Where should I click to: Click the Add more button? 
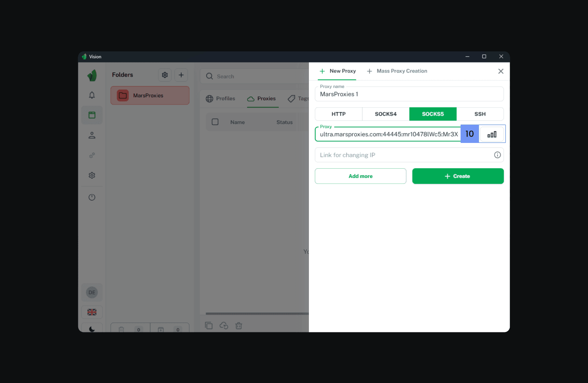[361, 176]
